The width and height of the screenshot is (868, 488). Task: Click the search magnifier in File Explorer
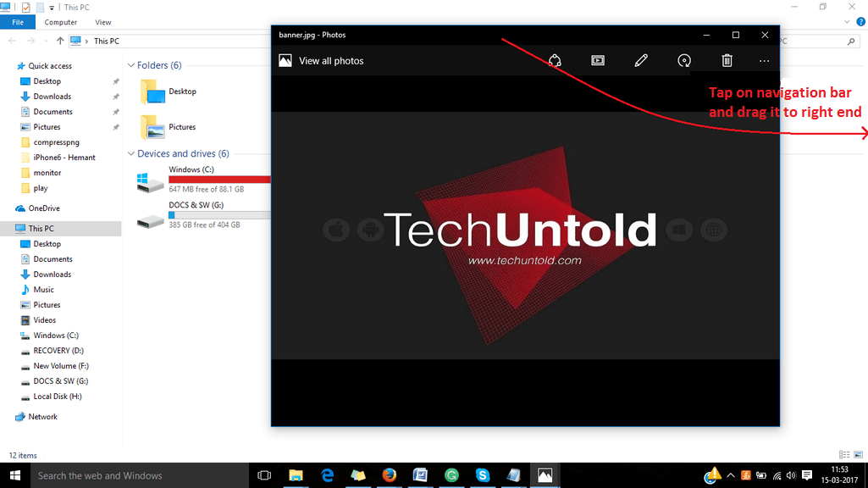click(x=851, y=42)
